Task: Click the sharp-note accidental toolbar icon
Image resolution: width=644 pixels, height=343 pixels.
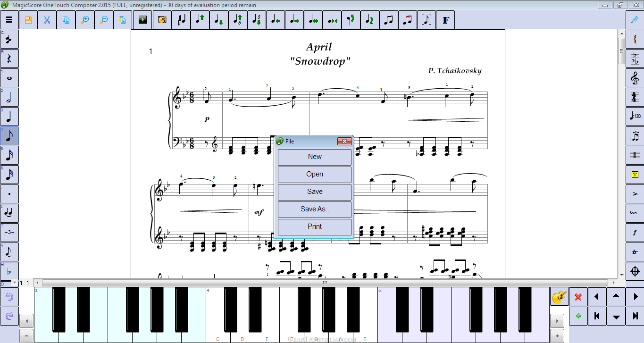Action: (x=181, y=20)
